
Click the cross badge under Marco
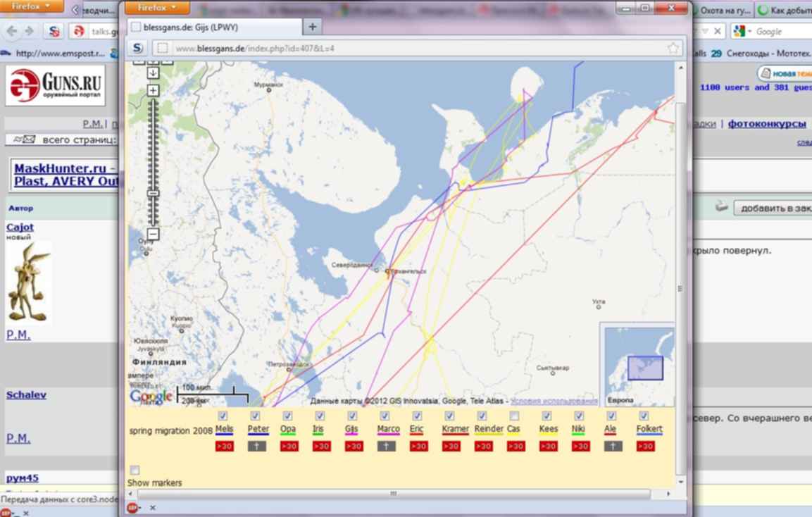(387, 447)
